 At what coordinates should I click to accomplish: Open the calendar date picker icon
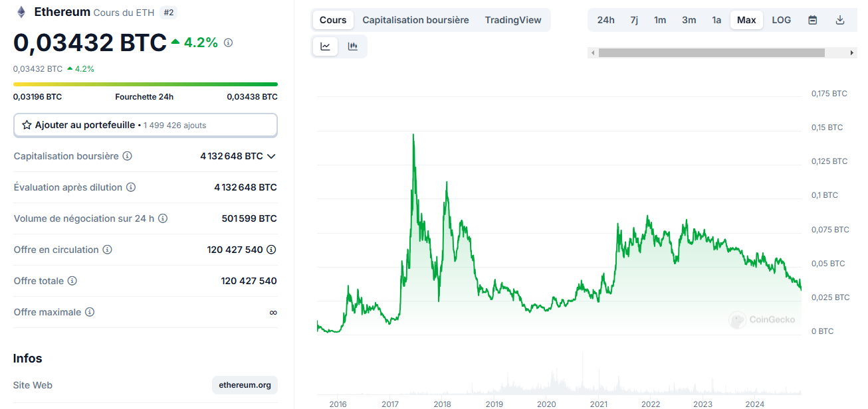(x=812, y=20)
